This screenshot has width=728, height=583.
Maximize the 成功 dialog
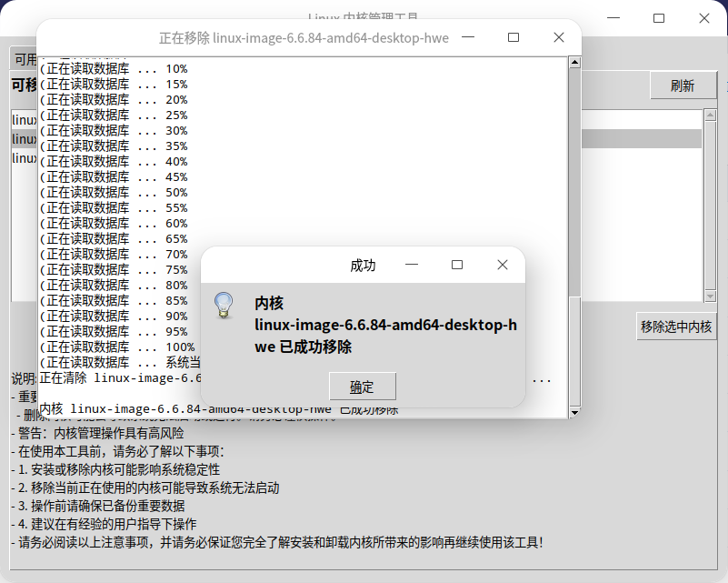tap(457, 265)
